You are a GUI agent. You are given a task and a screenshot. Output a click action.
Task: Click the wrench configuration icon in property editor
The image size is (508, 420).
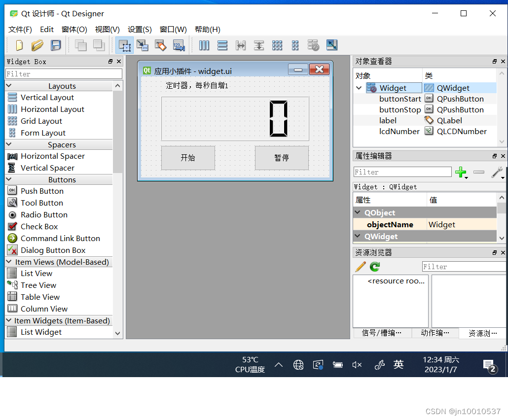pyautogui.click(x=498, y=173)
